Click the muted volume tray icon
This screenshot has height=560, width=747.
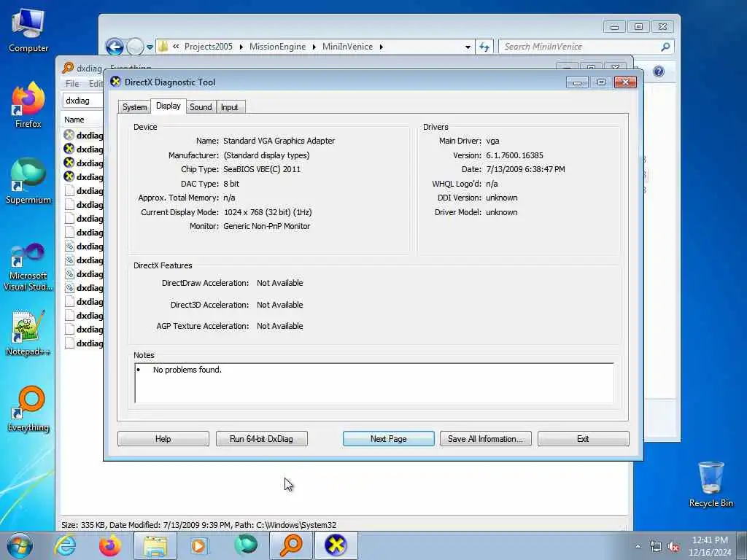pos(673,547)
